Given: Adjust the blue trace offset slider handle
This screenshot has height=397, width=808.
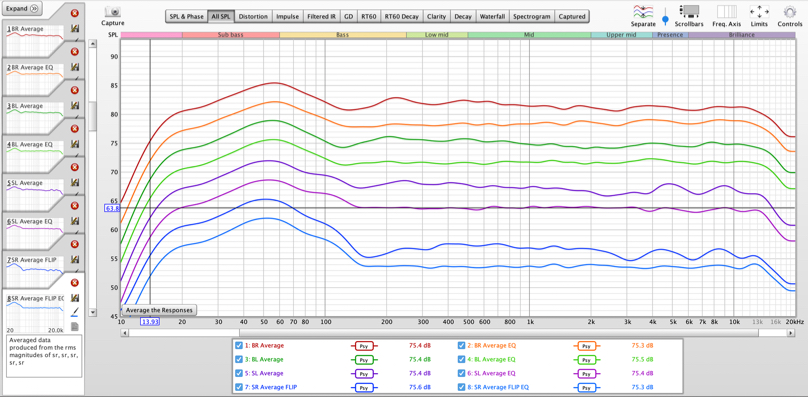Looking at the screenshot, I should 665,19.
